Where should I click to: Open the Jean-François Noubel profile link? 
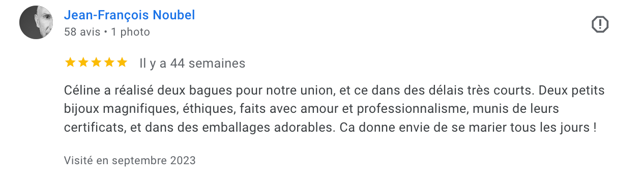129,15
